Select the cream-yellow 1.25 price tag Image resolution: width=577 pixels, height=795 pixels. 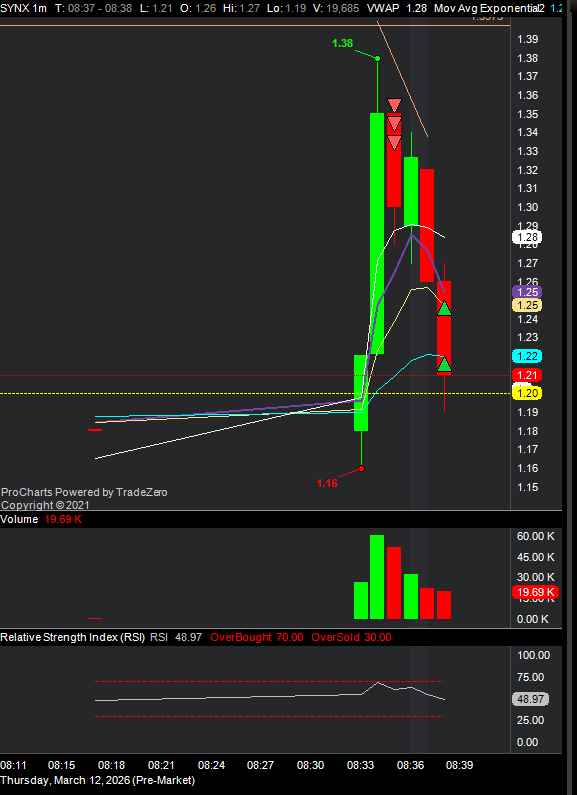(x=527, y=305)
